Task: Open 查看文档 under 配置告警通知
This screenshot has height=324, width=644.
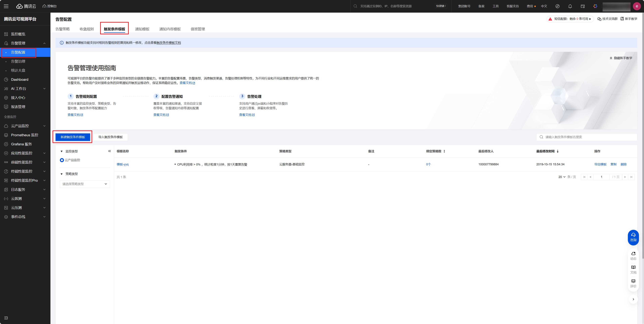Action: click(x=161, y=115)
